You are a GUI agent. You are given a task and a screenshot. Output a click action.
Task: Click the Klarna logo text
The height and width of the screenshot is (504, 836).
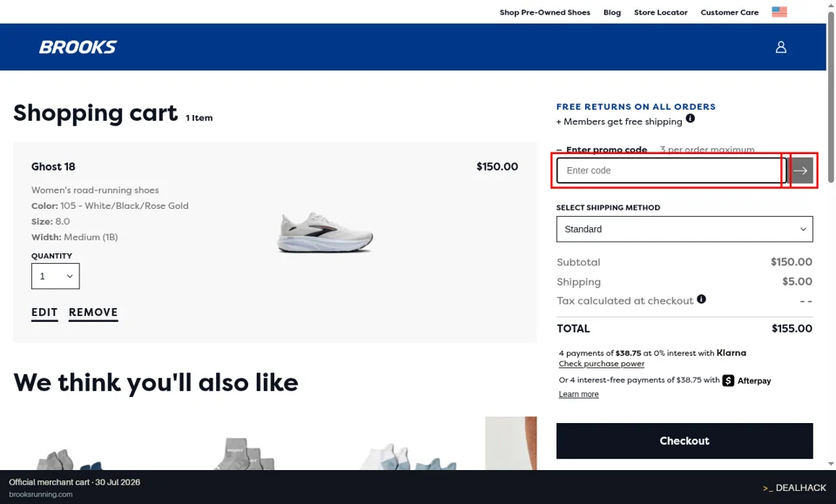tap(731, 353)
